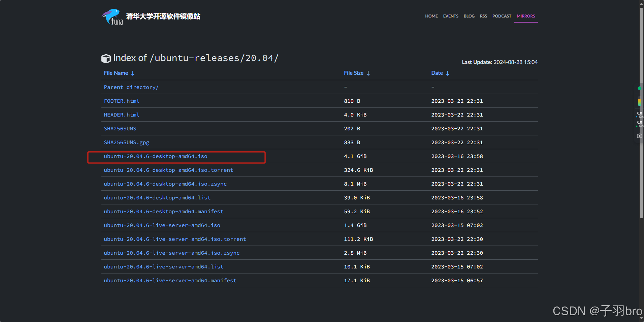The image size is (644, 322).
Task: Click the 8.1 MiB size cell
Action: [x=355, y=184]
